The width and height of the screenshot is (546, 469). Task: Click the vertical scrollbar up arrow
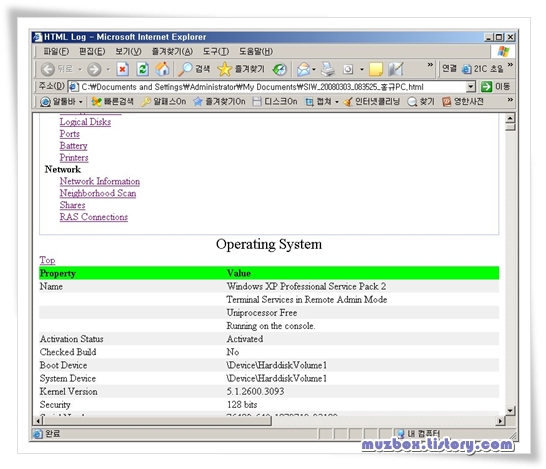510,118
